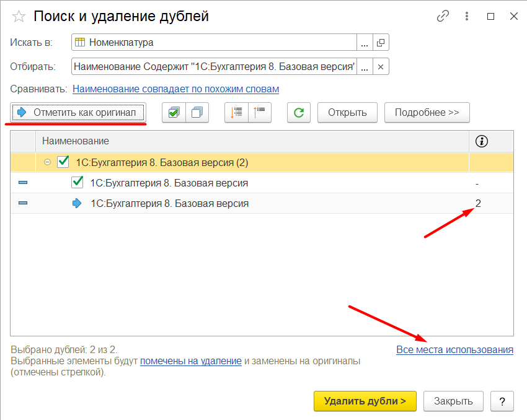The height and width of the screenshot is (420, 527).
Task: Select the group row Базовая версия (2)
Action: pyautogui.click(x=262, y=162)
